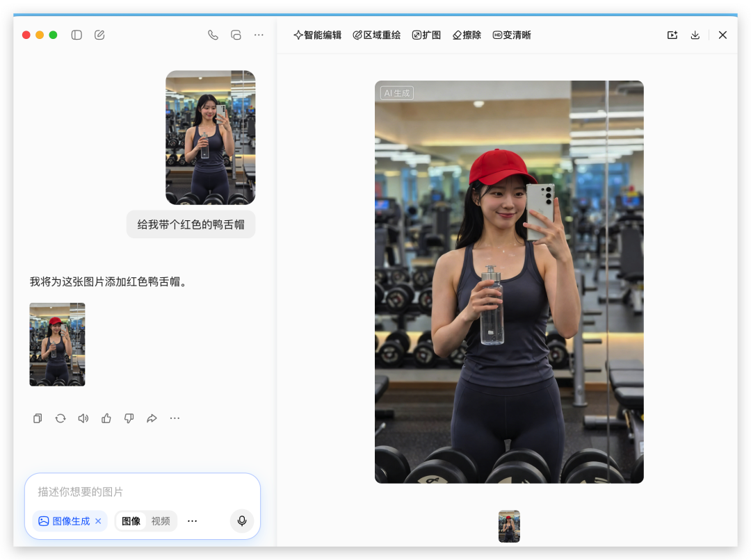Select 区域重绘 region redraw tool
Screen dimensions: 751x560
tap(376, 35)
